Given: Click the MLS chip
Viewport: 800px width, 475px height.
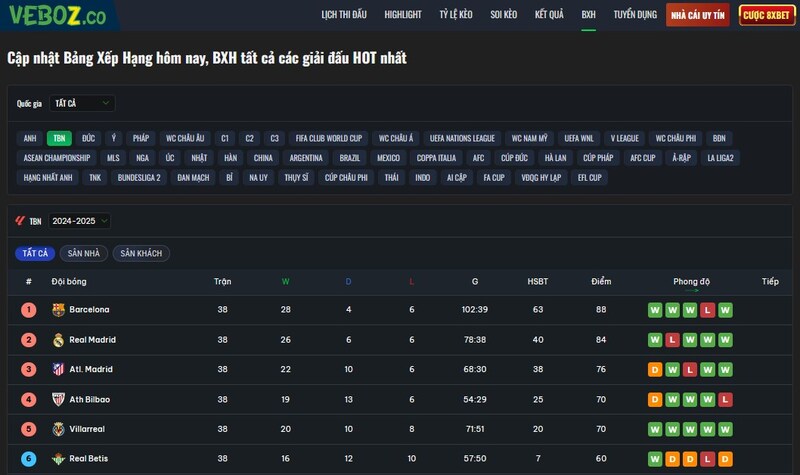Looking at the screenshot, I should click(113, 158).
